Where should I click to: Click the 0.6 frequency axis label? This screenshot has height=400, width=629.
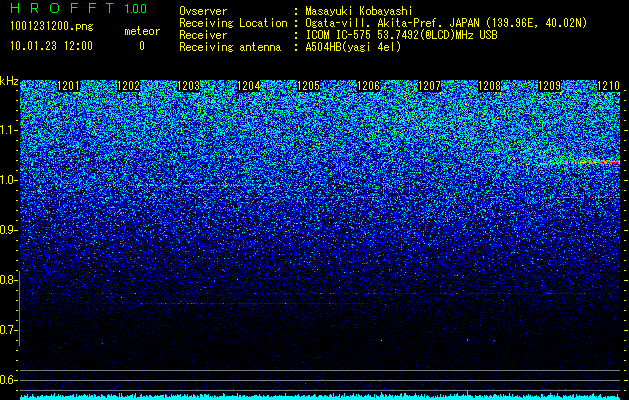tap(8, 380)
